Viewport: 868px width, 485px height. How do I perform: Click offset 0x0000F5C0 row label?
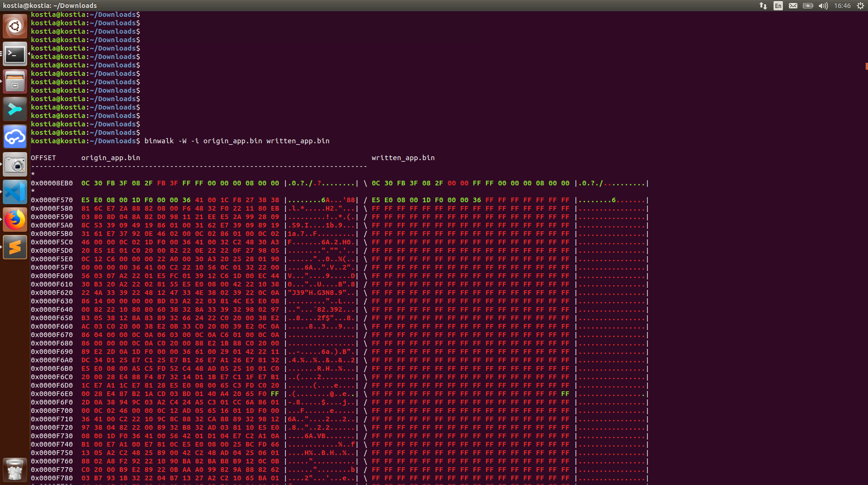(x=52, y=242)
